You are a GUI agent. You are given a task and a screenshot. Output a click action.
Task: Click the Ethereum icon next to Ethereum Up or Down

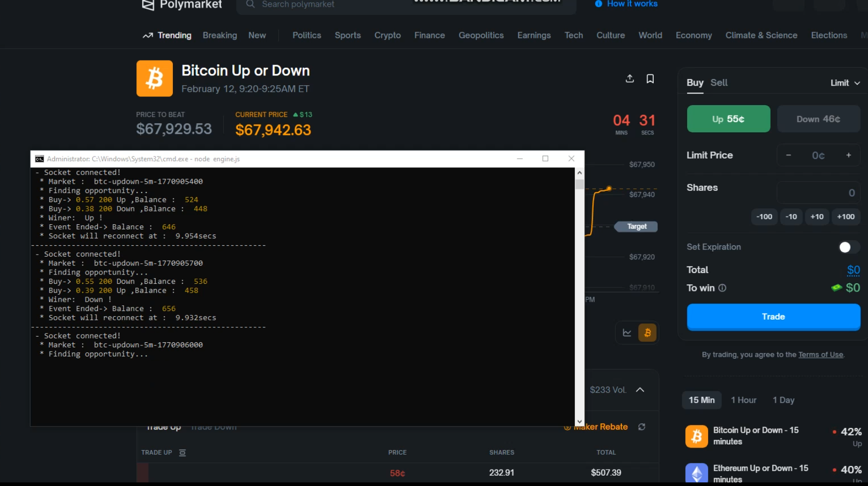(696, 472)
